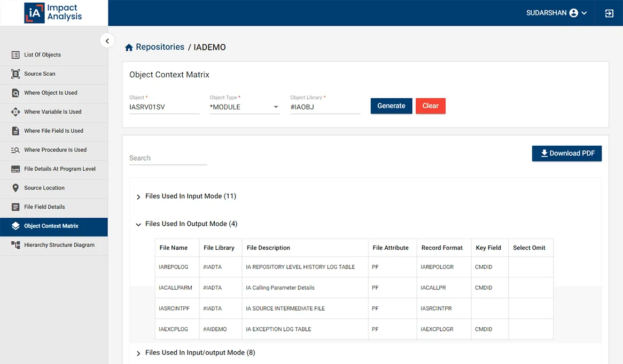
Task: Collapse the sidebar with the arrow button
Action: (x=107, y=41)
